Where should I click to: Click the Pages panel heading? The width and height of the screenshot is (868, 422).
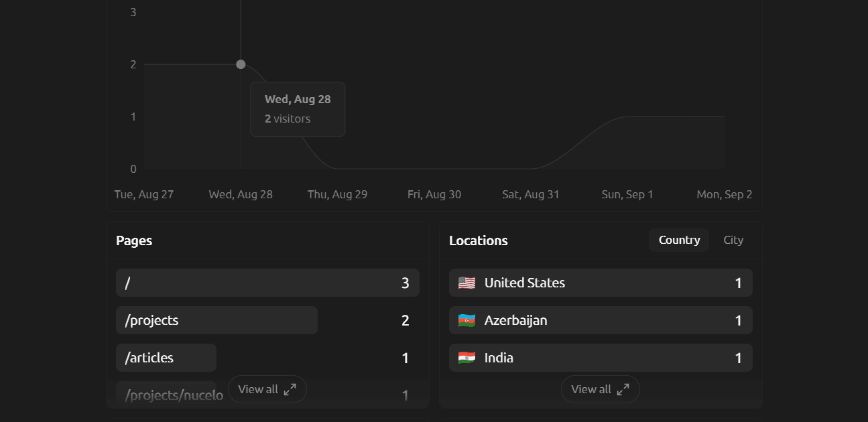point(134,240)
